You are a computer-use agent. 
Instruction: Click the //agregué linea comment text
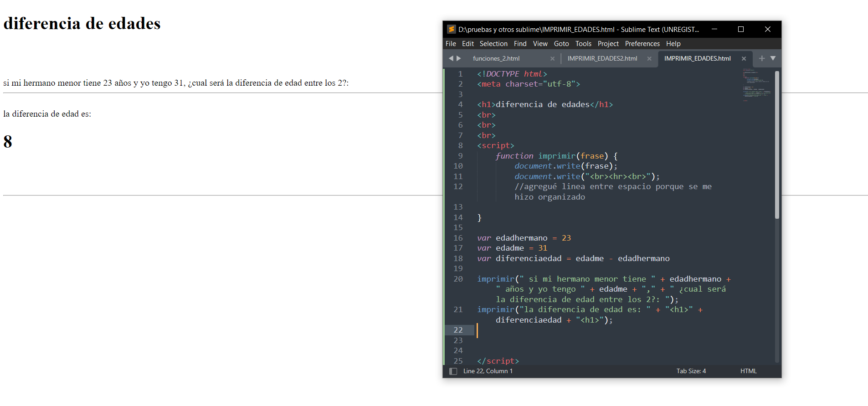pos(613,192)
